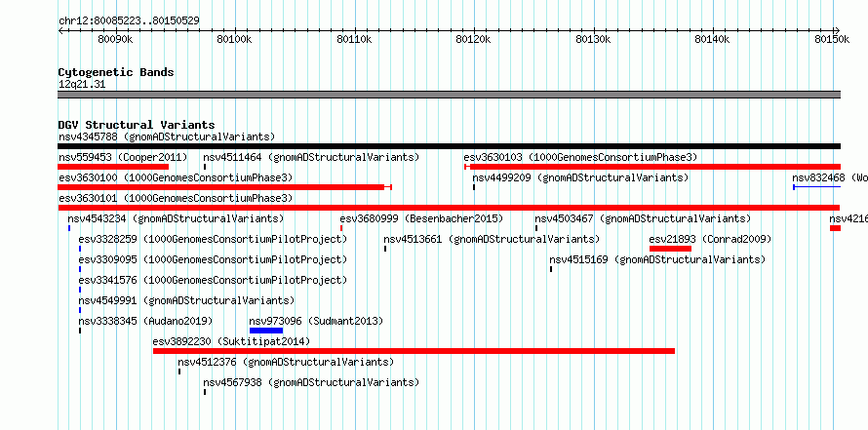868x430 pixels.
Task: Click the esv3328259 Pilot Project label
Action: [213, 239]
